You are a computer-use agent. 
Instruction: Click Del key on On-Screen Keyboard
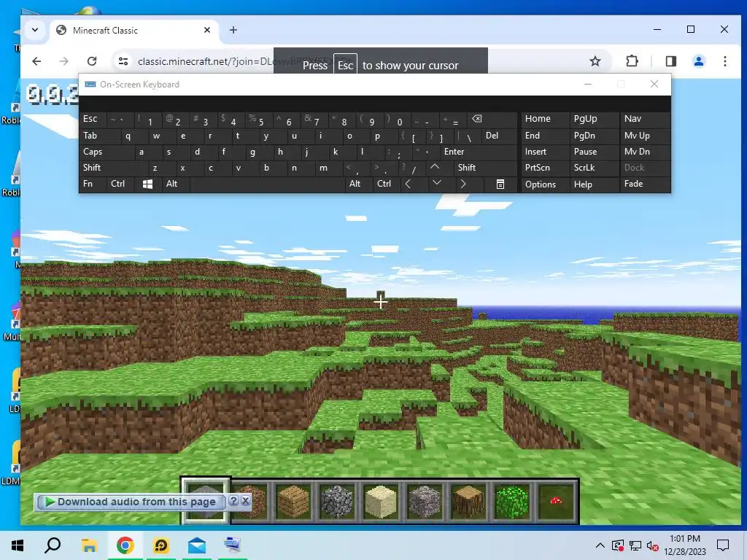(498, 136)
